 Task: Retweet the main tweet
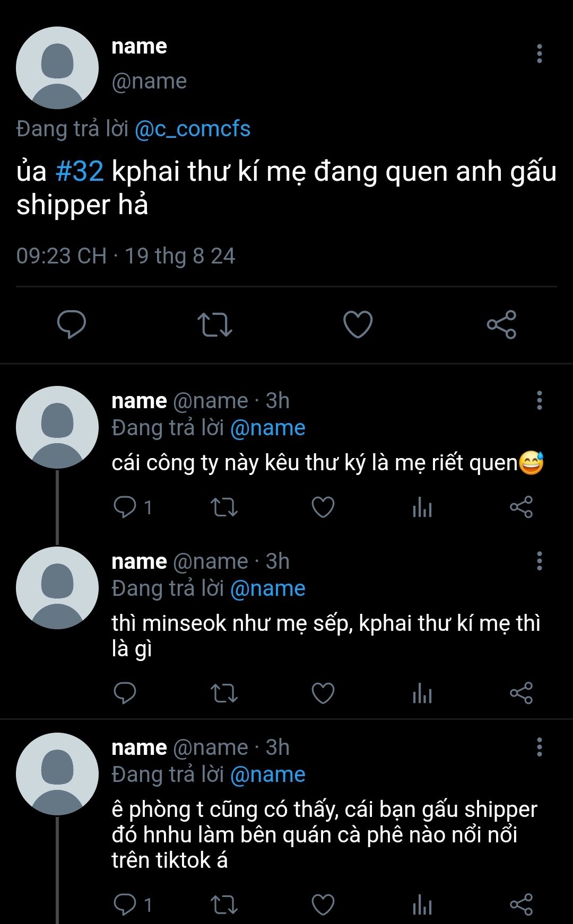(214, 324)
